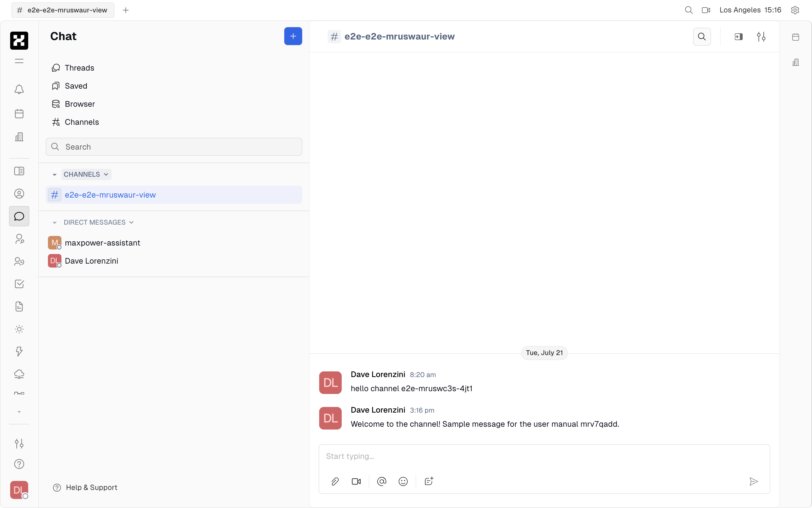Open the sun icon in the sidebar
Screen dimensions: 812x508
tap(19, 329)
